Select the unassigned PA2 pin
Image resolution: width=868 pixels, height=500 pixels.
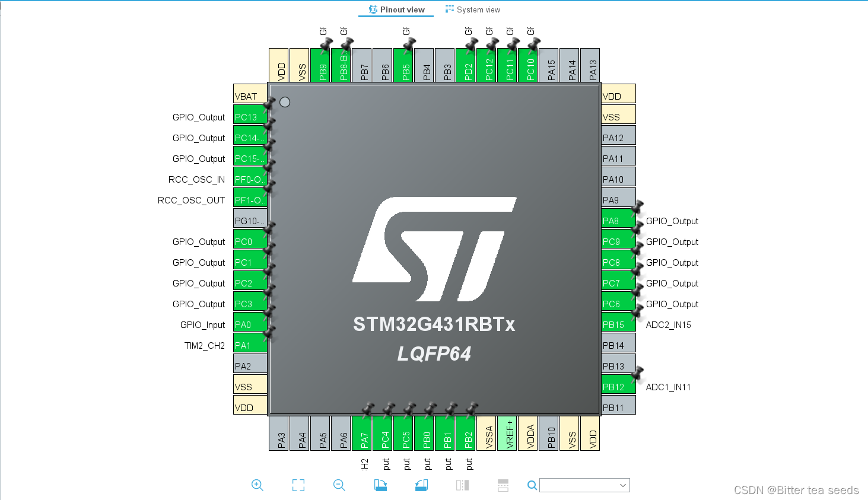250,364
